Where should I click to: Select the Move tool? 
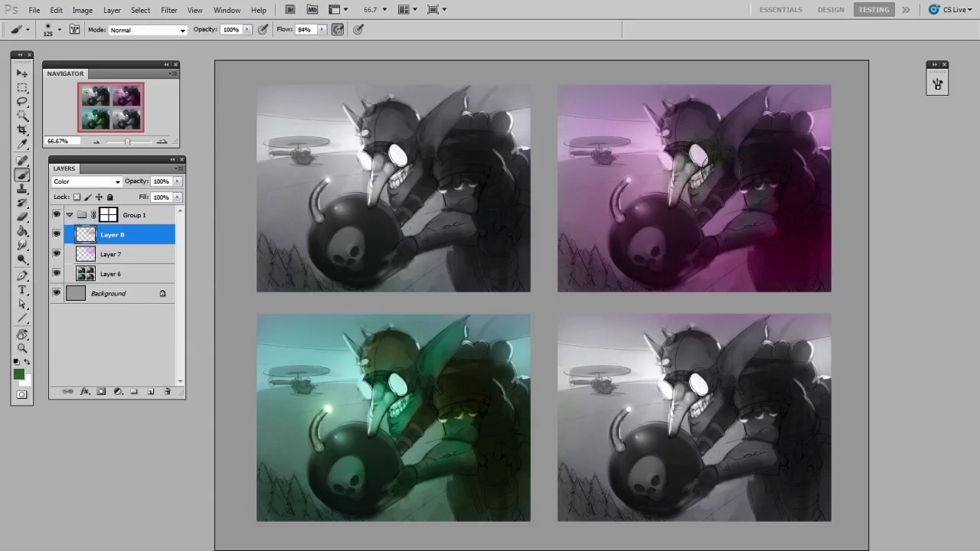click(x=22, y=73)
